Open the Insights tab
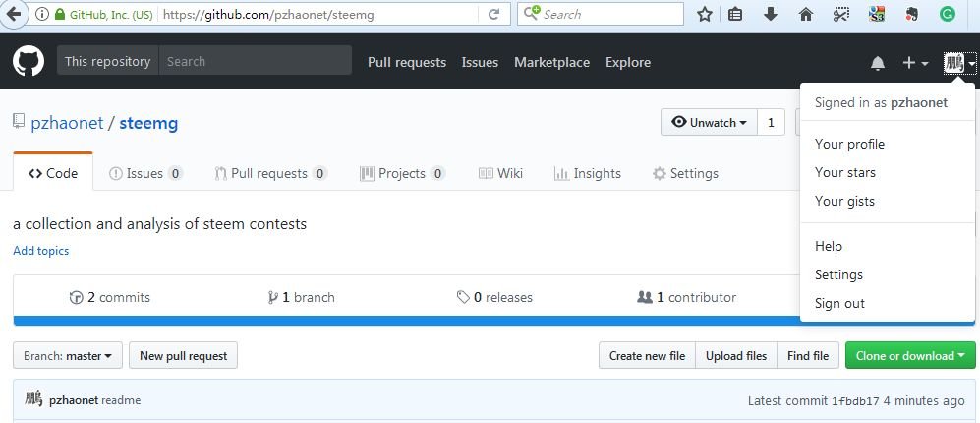The height and width of the screenshot is (423, 980). click(x=588, y=173)
